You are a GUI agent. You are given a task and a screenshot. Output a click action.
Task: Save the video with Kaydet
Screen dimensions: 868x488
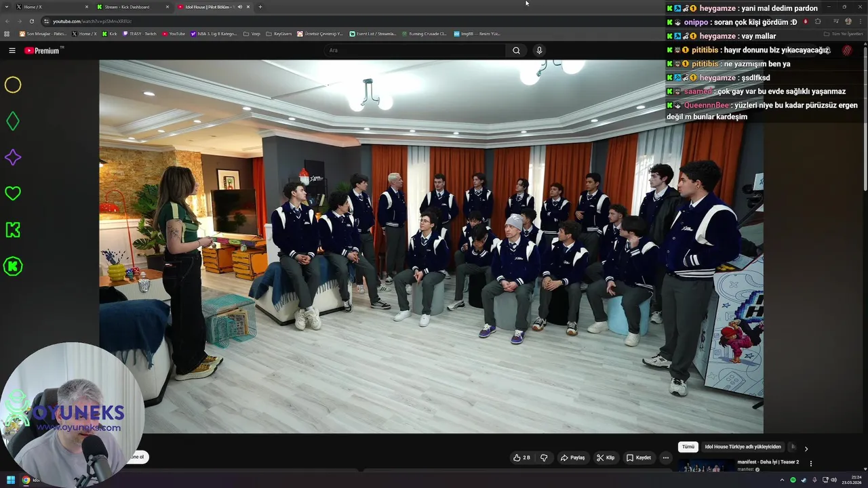(x=639, y=457)
